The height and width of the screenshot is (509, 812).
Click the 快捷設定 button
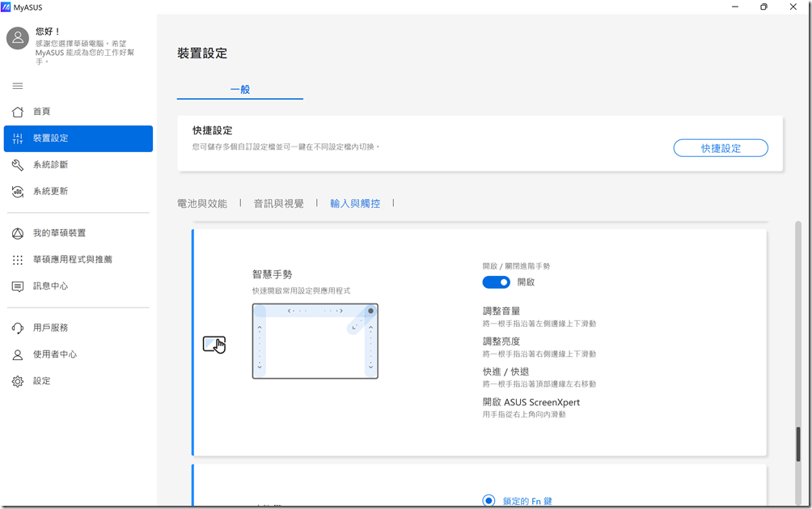(721, 148)
